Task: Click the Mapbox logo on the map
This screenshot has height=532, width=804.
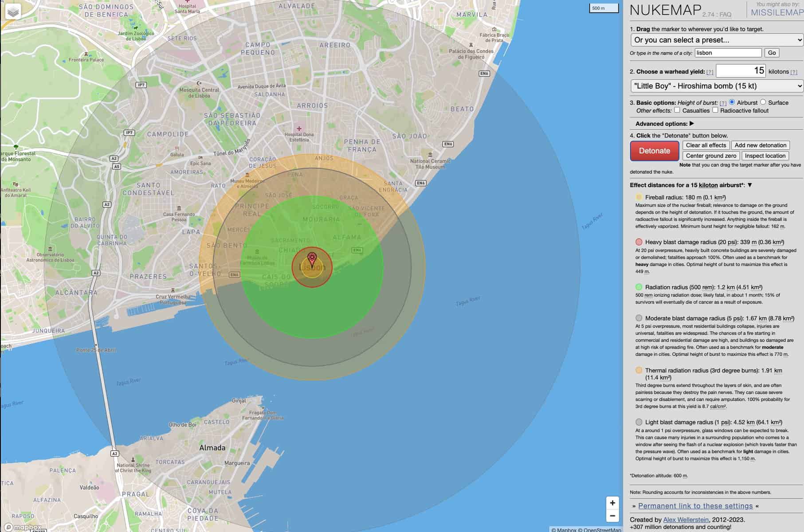Action: [22, 527]
